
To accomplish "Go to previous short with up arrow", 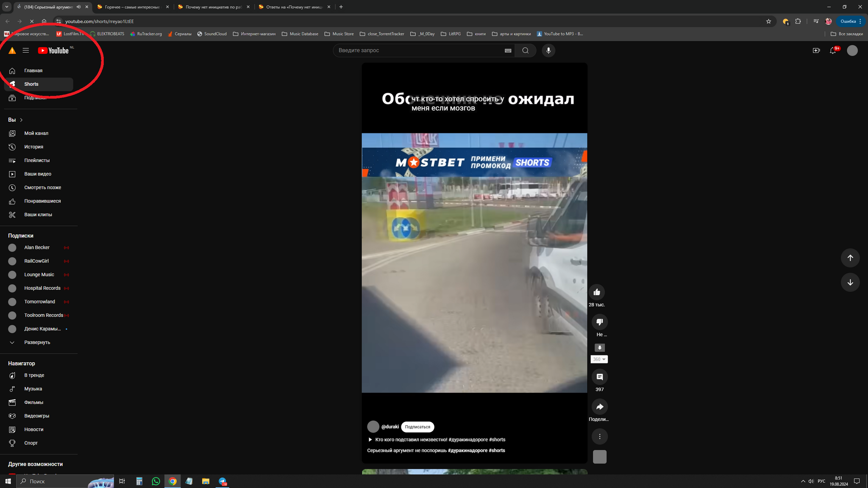I will pyautogui.click(x=850, y=258).
